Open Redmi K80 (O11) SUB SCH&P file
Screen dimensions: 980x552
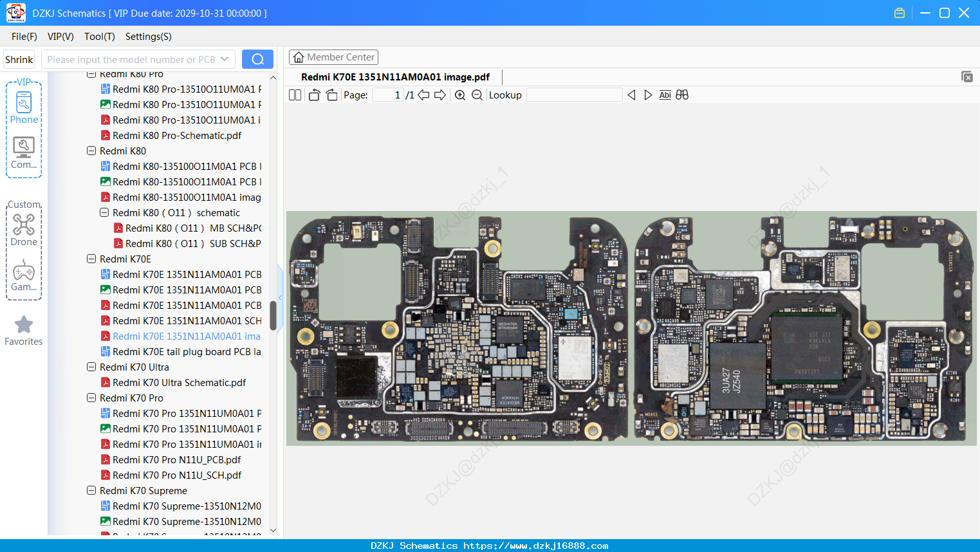[187, 244]
